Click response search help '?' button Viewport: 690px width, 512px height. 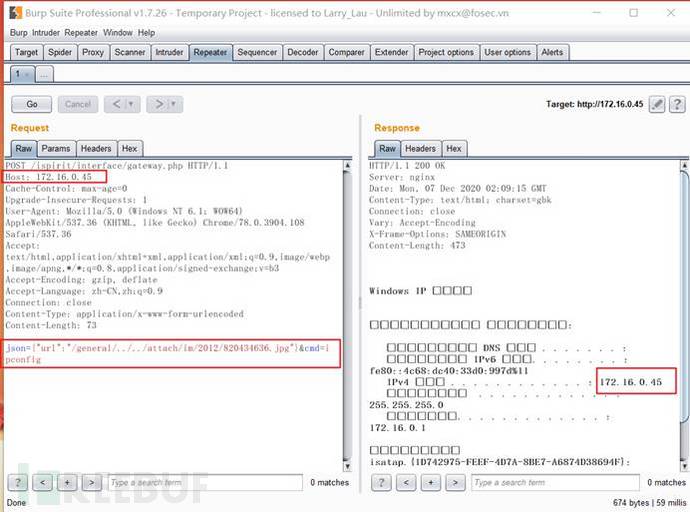[383, 483]
